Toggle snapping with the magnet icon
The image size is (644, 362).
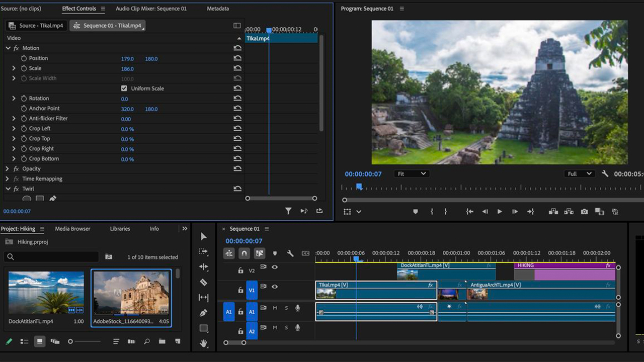(244, 253)
